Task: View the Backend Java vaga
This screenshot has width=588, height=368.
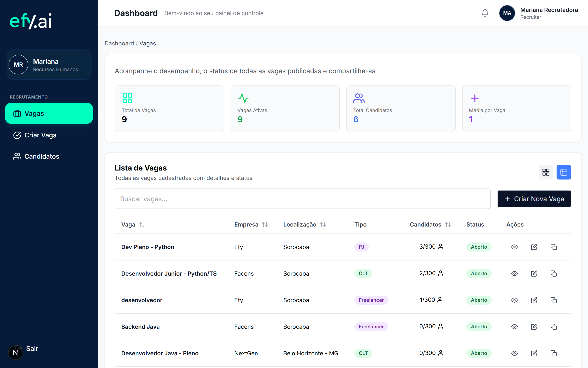Action: pyautogui.click(x=514, y=327)
